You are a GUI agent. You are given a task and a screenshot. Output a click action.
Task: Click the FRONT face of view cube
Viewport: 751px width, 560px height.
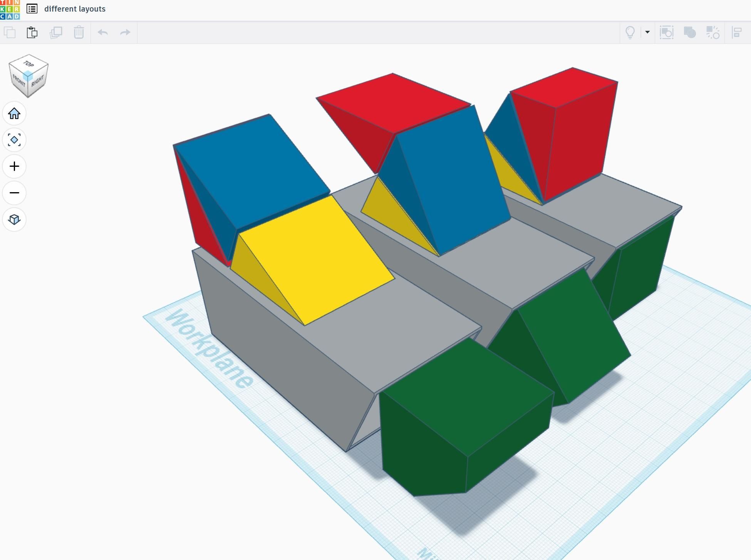coord(18,81)
